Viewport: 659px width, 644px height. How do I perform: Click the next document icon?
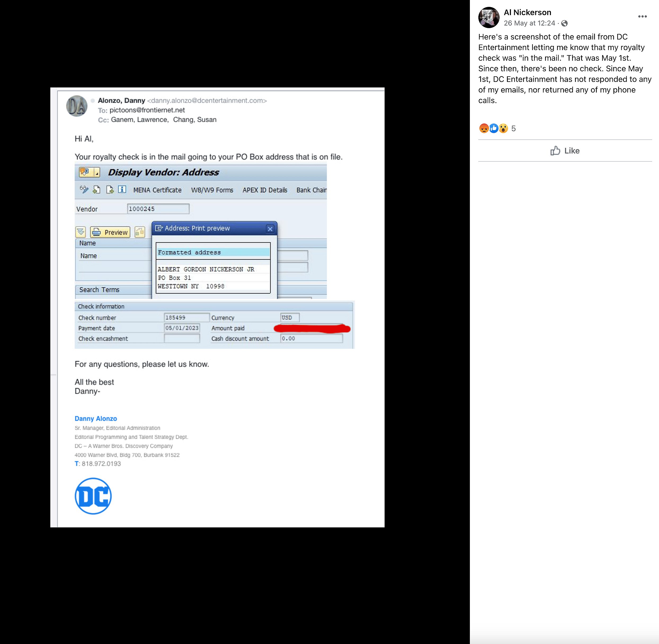110,189
